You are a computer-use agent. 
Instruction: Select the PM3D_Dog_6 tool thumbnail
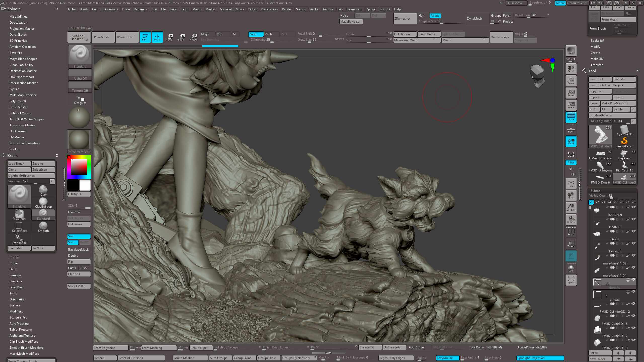point(600,177)
